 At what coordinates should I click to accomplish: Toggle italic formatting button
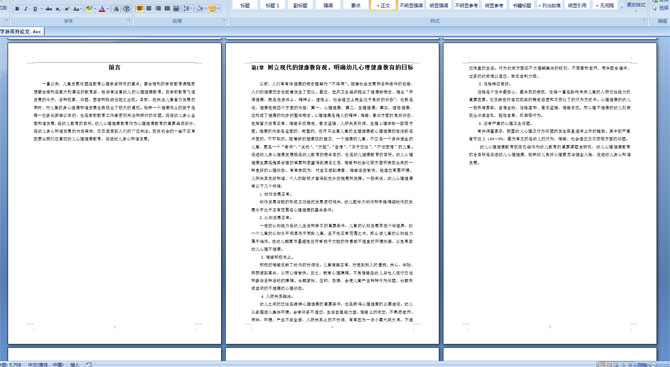coord(26,9)
